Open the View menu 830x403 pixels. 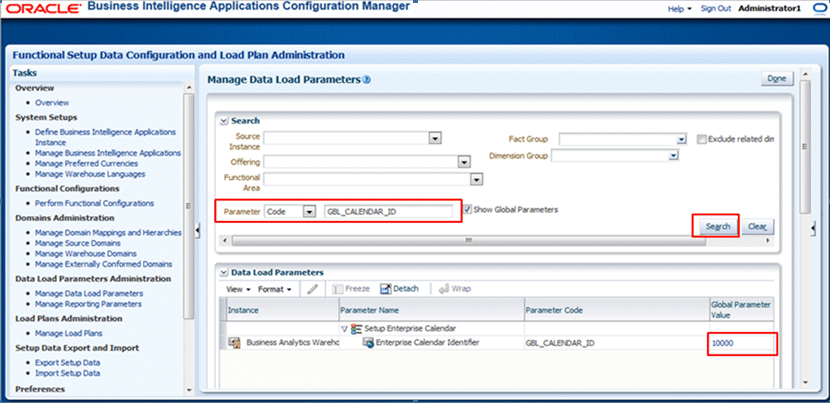click(x=238, y=289)
